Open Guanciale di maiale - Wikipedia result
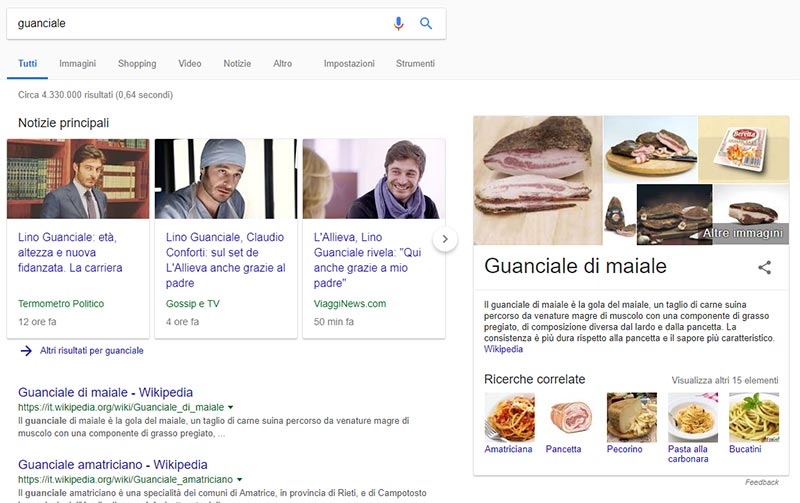The image size is (800, 503). tap(105, 392)
